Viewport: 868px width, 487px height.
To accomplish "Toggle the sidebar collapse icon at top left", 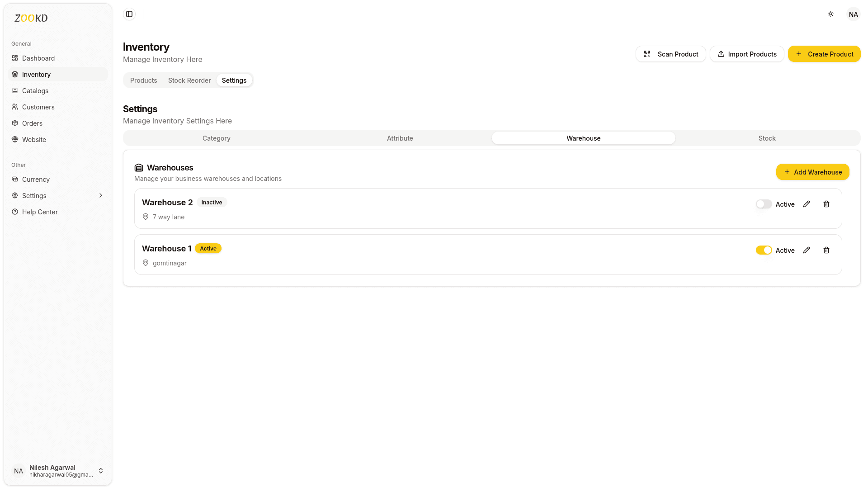I will click(x=129, y=14).
